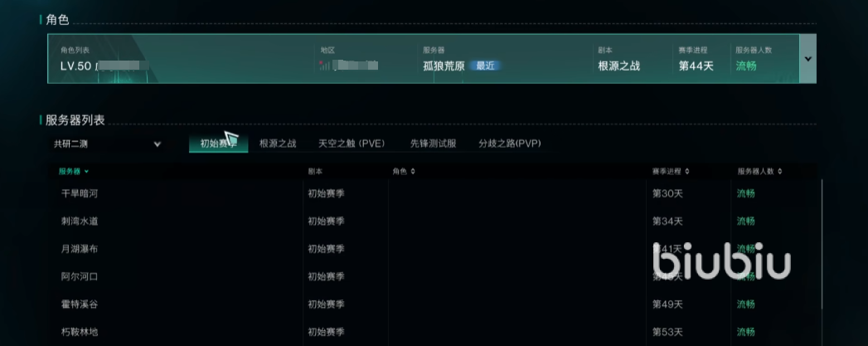Select the 干旱暗河 server row
The image size is (868, 346).
pyautogui.click(x=80, y=193)
